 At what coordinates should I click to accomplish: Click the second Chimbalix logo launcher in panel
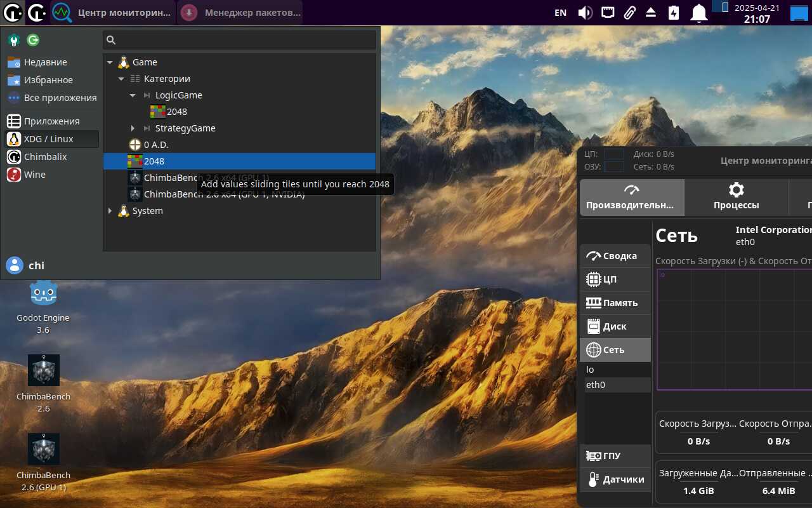tap(37, 12)
